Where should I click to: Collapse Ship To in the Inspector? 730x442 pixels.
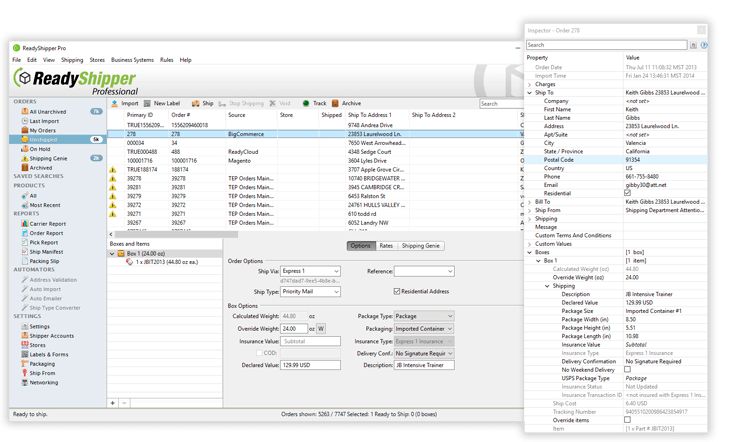(529, 93)
